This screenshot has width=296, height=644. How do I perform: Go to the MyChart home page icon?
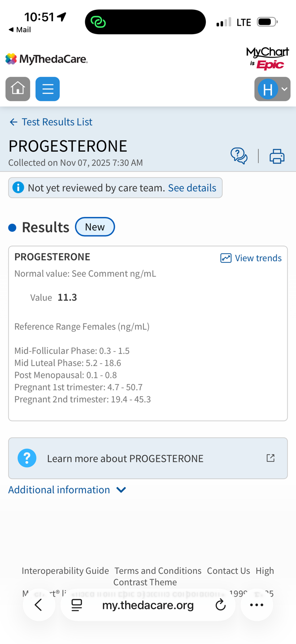(18, 88)
